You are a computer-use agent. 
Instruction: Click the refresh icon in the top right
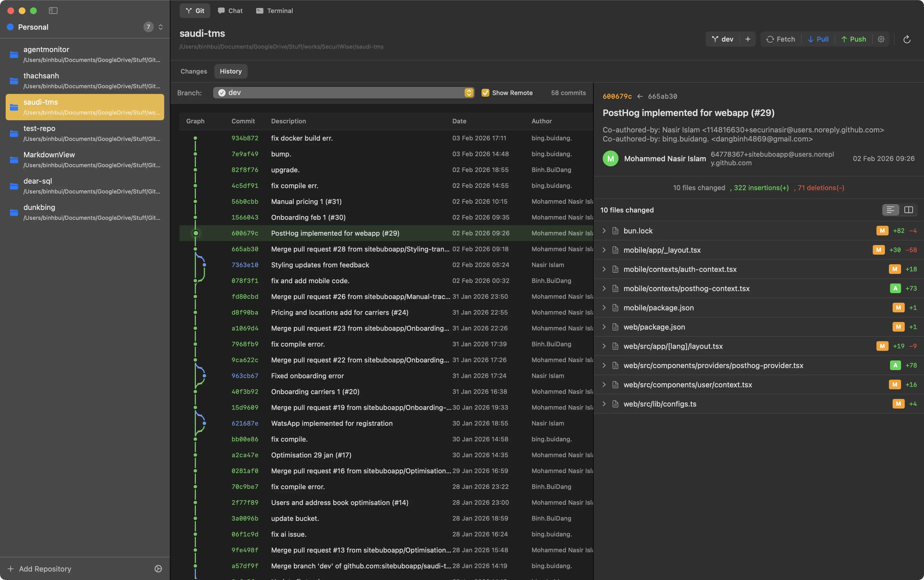point(907,39)
